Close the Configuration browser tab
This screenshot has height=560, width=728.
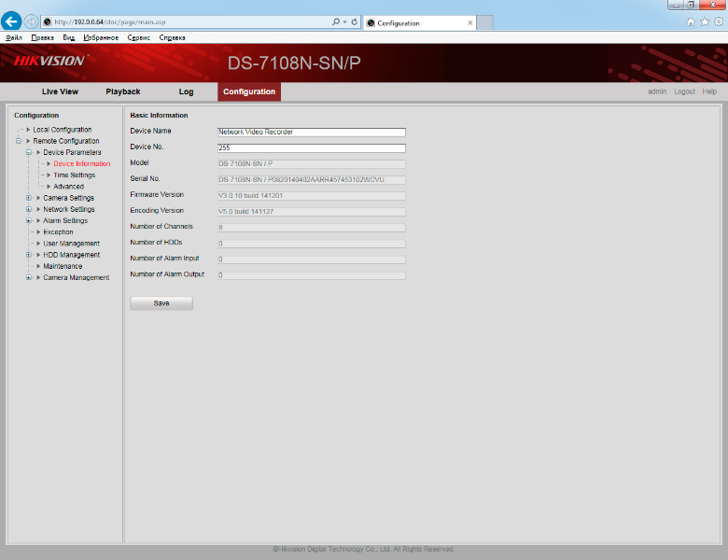click(x=469, y=22)
